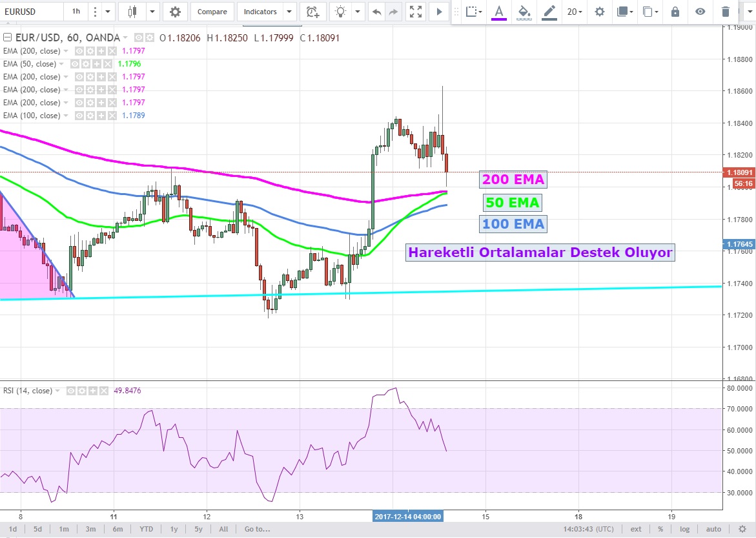Viewport: 756px width, 538px height.
Task: Click the lightbulb ideas icon
Action: point(340,12)
